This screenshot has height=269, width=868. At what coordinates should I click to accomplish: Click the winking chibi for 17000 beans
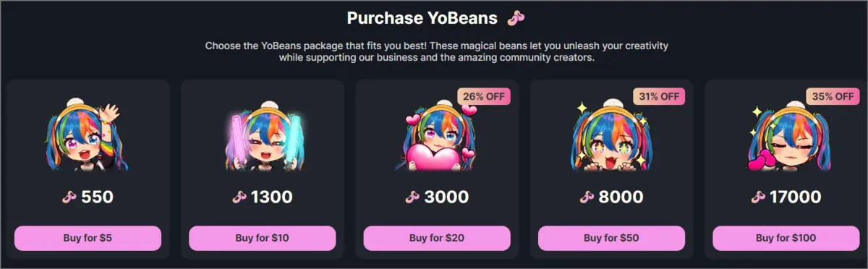tap(786, 136)
